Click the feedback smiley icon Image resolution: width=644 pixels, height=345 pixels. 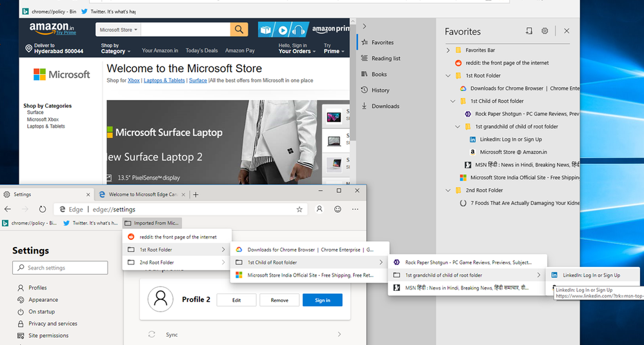[x=337, y=209]
